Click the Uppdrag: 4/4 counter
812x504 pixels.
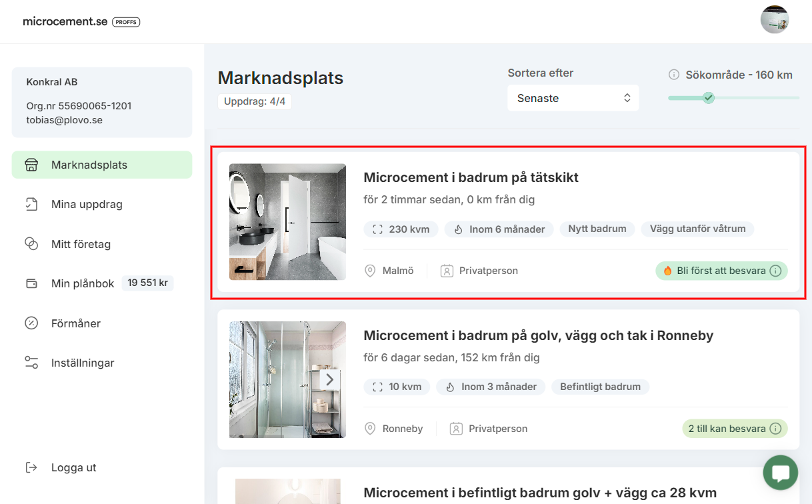(255, 102)
